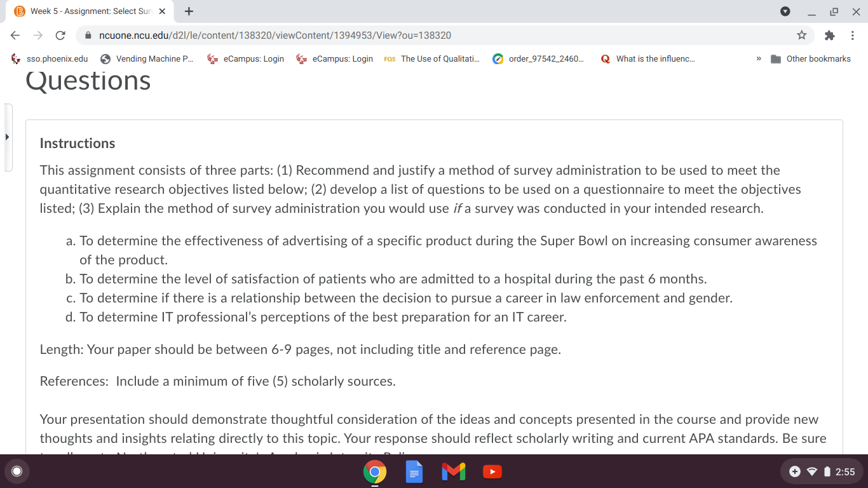Image resolution: width=868 pixels, height=488 pixels.
Task: Open the Vending Machine P... bookmark
Action: [147, 59]
